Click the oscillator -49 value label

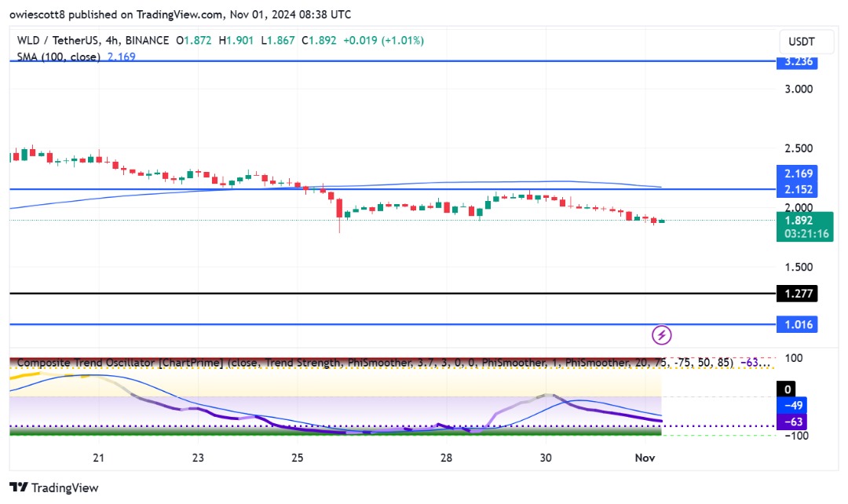[792, 406]
